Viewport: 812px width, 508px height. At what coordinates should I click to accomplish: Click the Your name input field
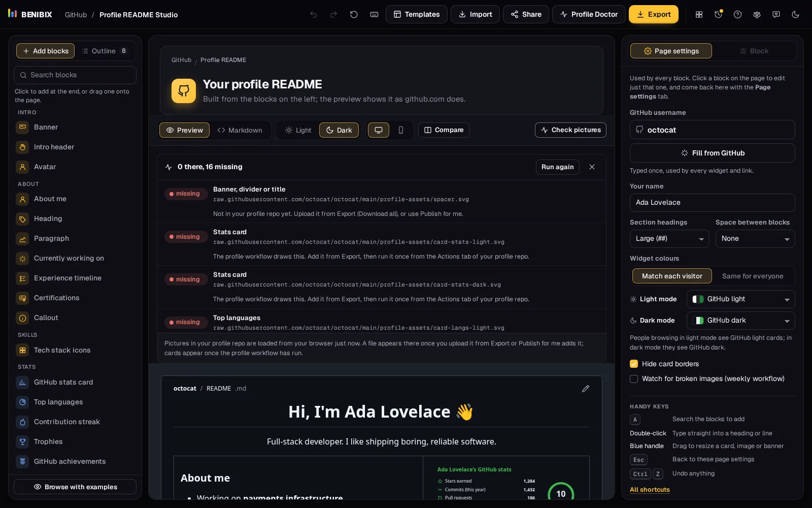[x=713, y=203]
